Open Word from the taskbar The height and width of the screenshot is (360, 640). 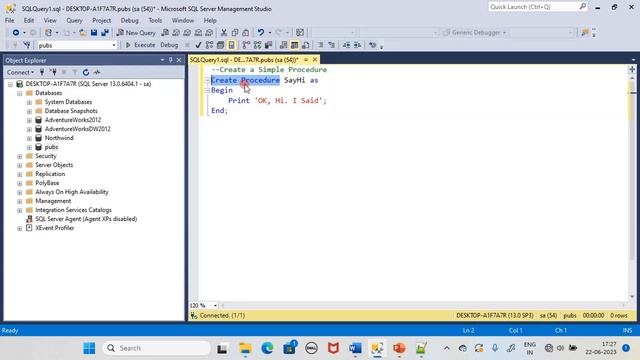tap(356, 348)
